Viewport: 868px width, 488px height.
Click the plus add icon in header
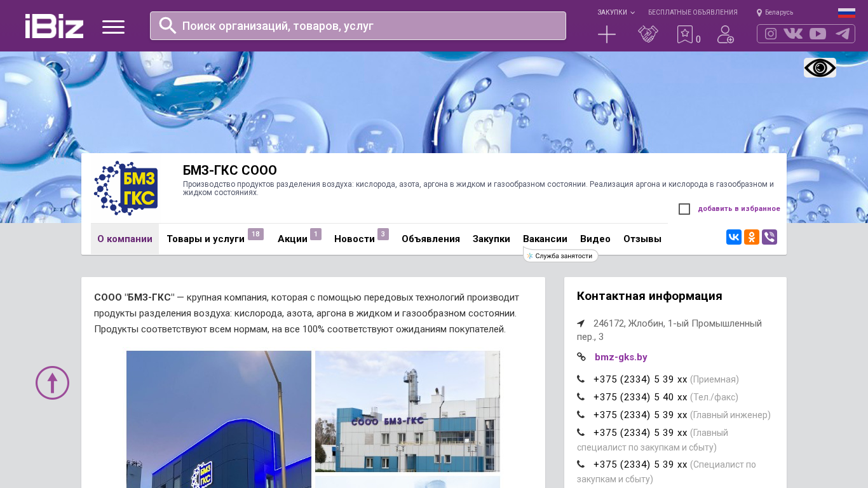click(x=607, y=34)
